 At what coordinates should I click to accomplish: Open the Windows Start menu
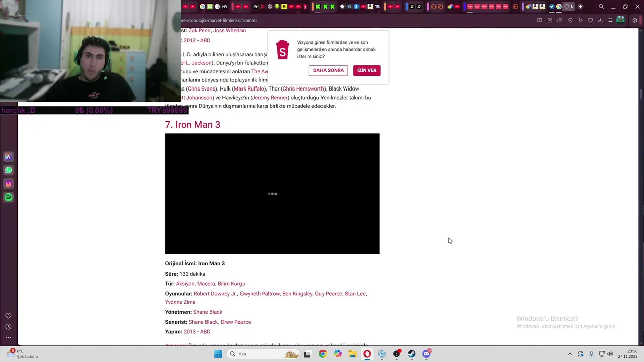pos(218,354)
